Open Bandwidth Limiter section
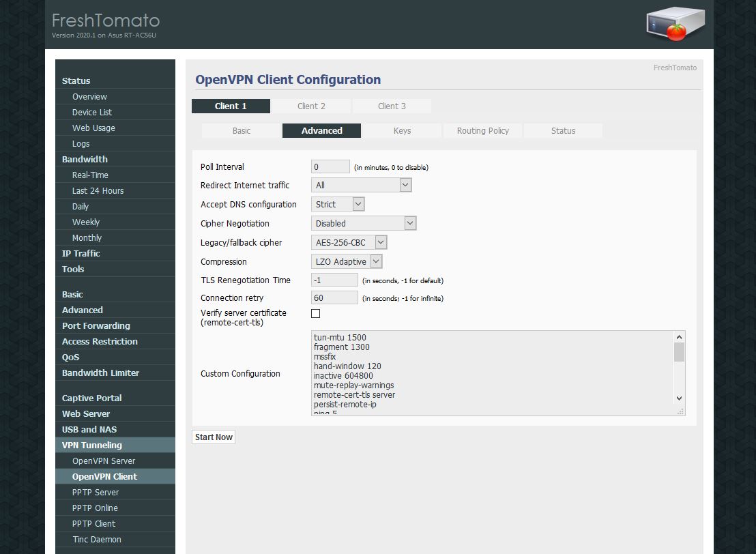756x554 pixels. (115, 373)
